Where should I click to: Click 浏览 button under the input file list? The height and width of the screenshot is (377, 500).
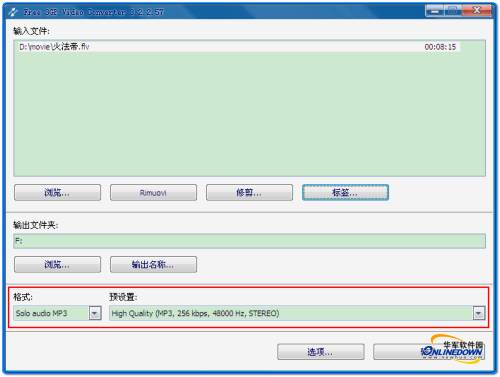[x=57, y=193]
